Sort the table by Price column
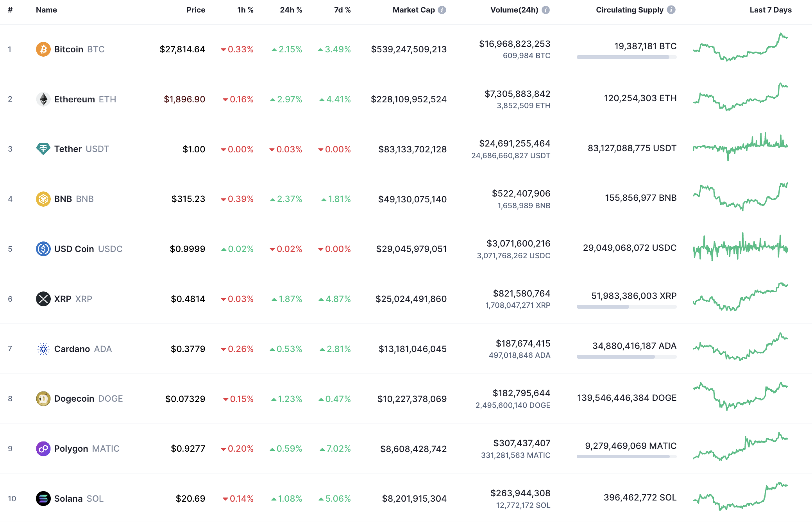The height and width of the screenshot is (522, 812). pos(196,10)
